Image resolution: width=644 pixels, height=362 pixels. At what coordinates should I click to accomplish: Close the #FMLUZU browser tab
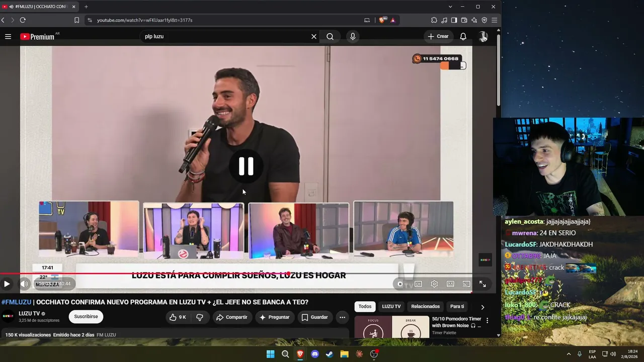[x=73, y=7]
